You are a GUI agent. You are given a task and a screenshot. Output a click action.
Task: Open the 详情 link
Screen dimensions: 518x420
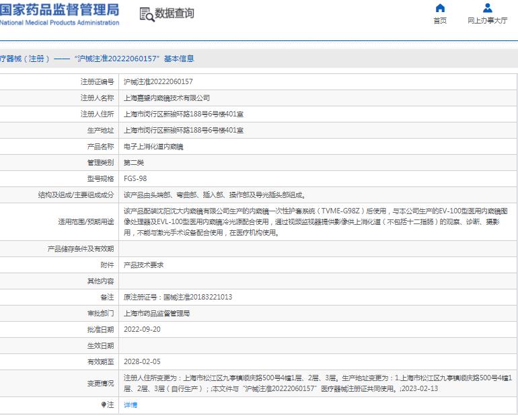coord(131,405)
